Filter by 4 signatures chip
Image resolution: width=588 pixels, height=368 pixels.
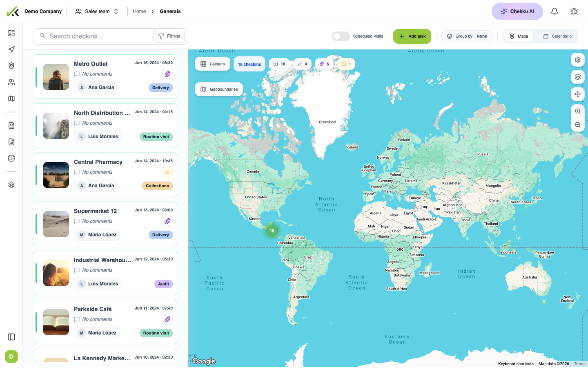point(303,64)
